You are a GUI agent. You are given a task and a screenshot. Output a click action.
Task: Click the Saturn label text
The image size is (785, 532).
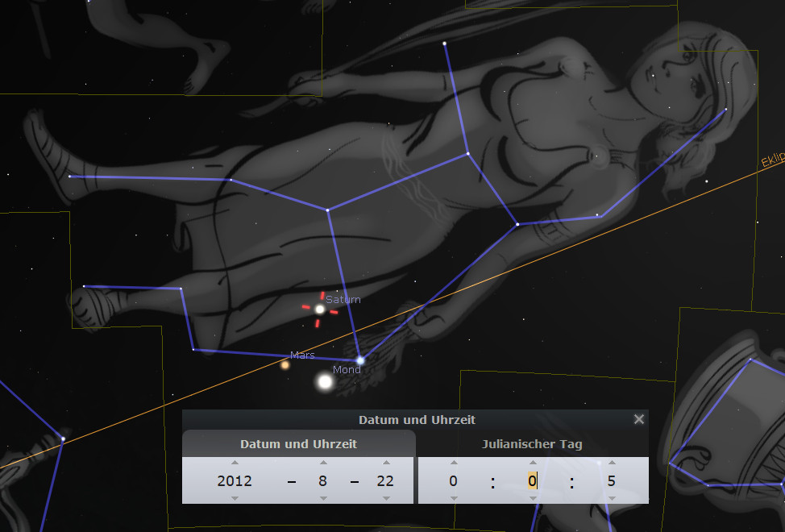[343, 299]
